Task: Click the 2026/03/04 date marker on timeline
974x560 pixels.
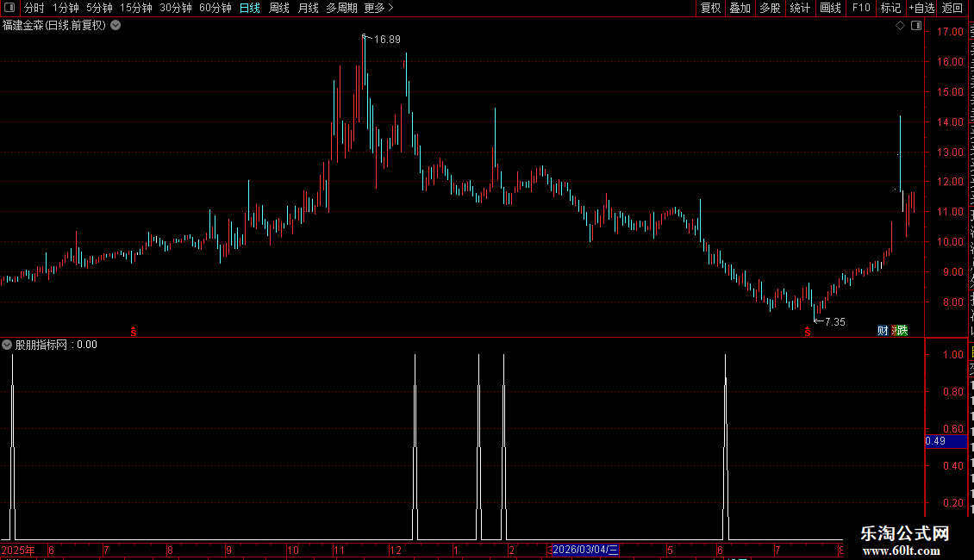Action: [585, 550]
